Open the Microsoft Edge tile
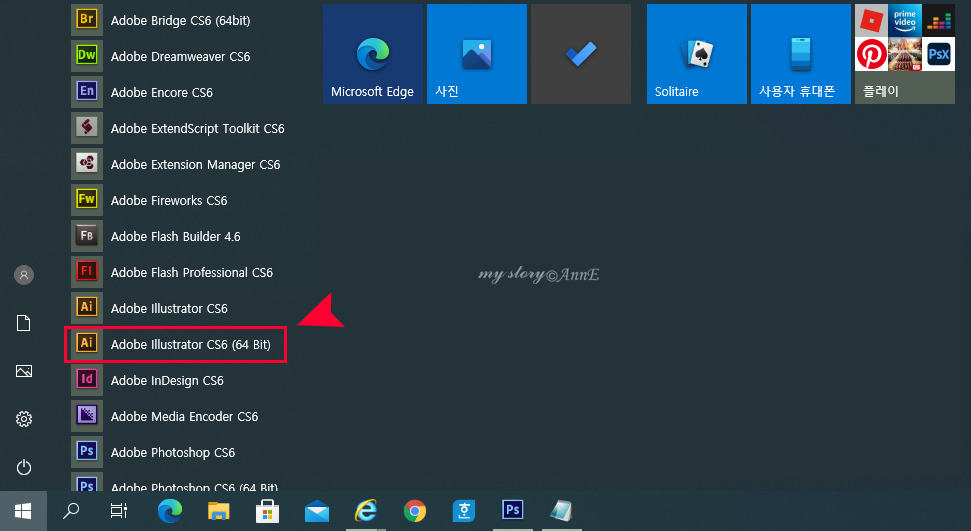Image resolution: width=971 pixels, height=531 pixels. (373, 54)
